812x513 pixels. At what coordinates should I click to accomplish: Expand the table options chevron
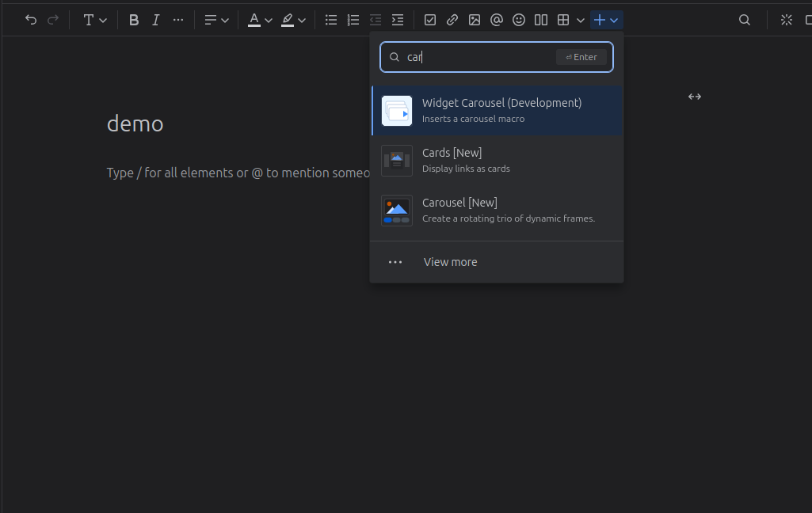coord(581,21)
